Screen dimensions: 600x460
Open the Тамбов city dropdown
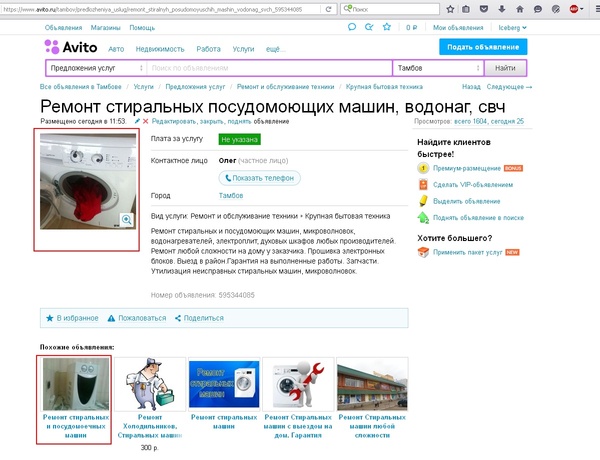pyautogui.click(x=438, y=68)
